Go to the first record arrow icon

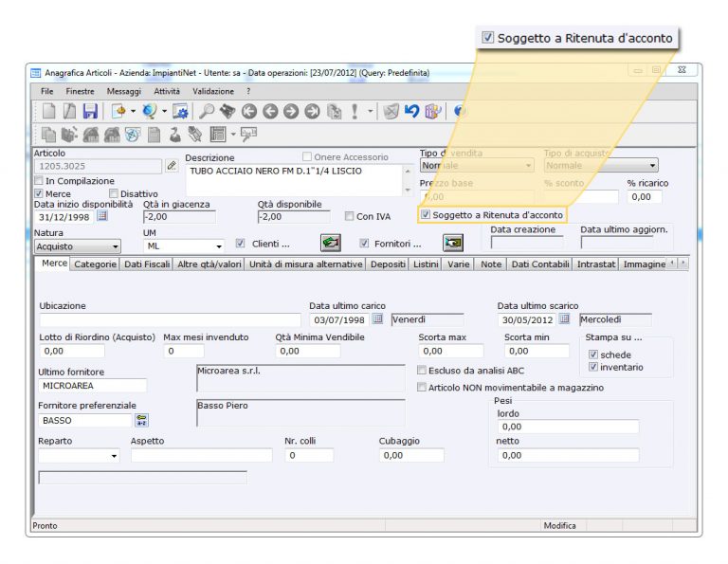tap(249, 112)
